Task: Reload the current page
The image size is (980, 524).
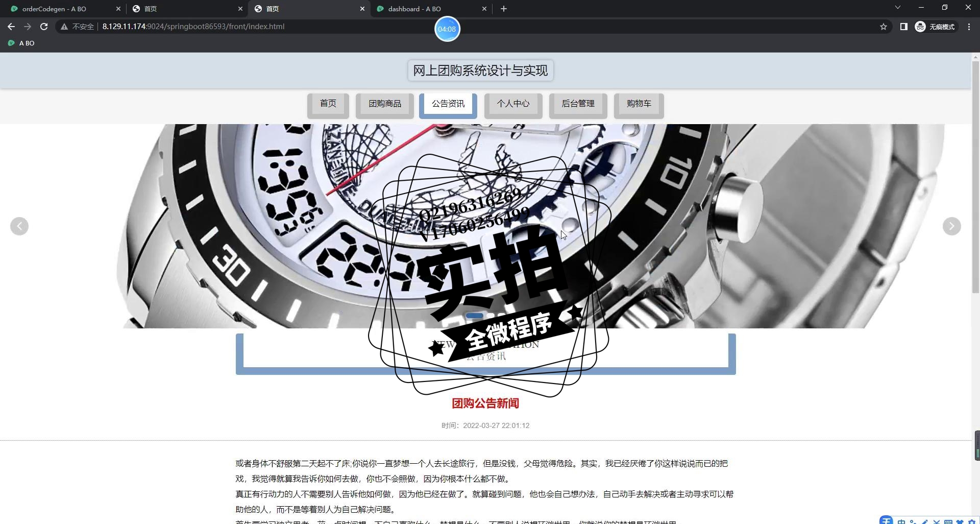Action: (x=44, y=27)
